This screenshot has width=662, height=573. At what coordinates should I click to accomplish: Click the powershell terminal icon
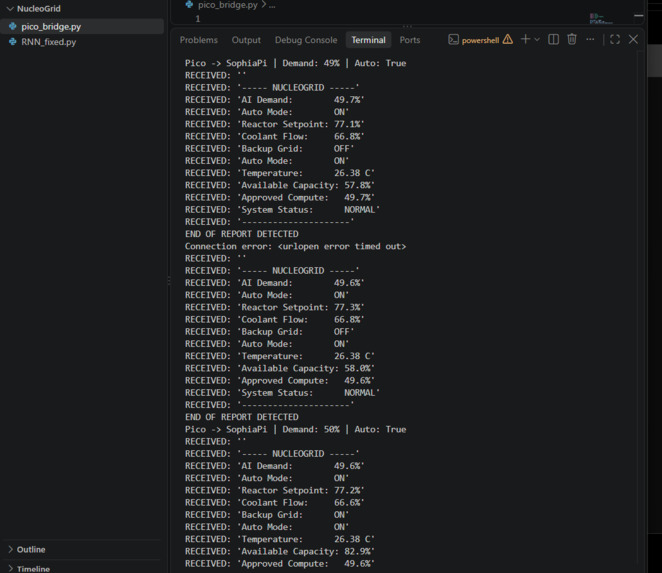[453, 40]
